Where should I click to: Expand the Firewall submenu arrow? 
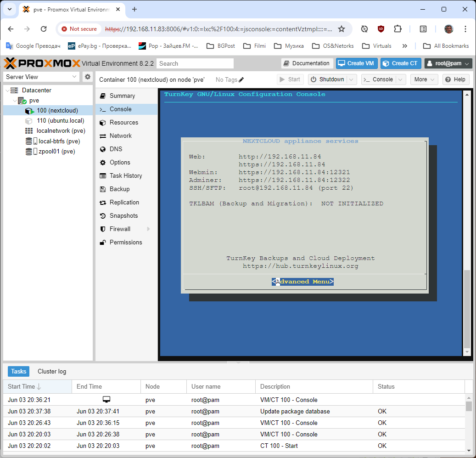pos(148,229)
